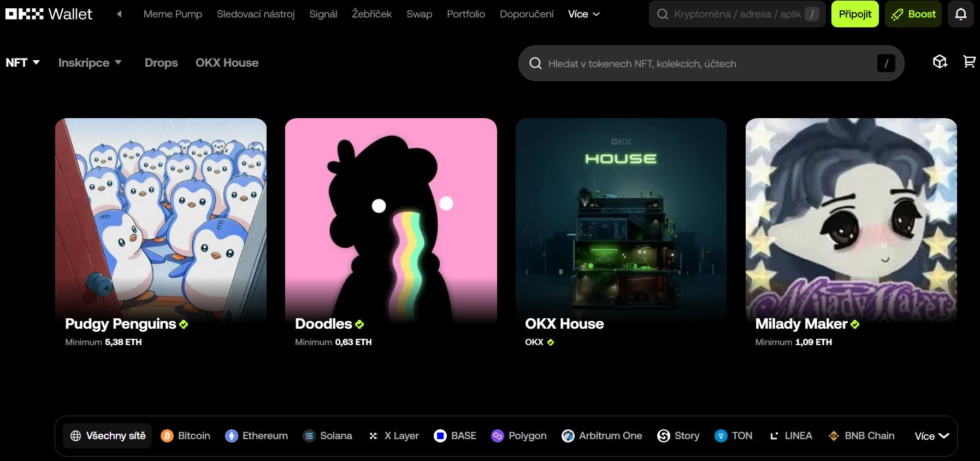Click the notification bell icon
980x461 pixels.
pos(960,14)
